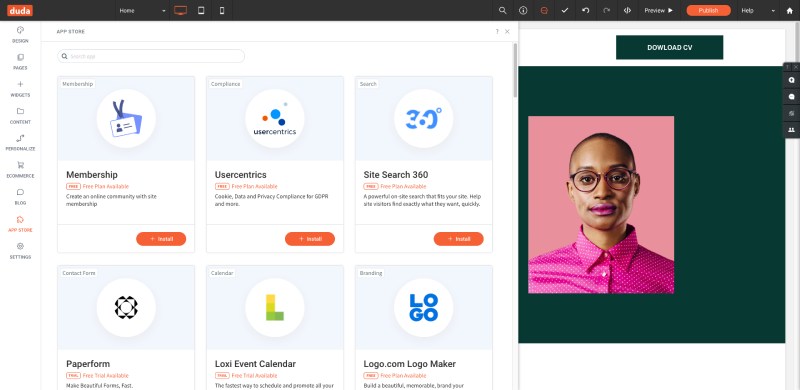Screen dimensions: 800x390
Task: Click App Store help question mark
Action: pos(497,32)
